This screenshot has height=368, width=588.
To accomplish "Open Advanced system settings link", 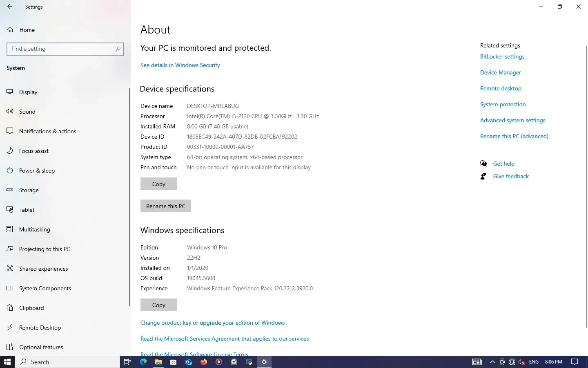I will (x=513, y=120).
